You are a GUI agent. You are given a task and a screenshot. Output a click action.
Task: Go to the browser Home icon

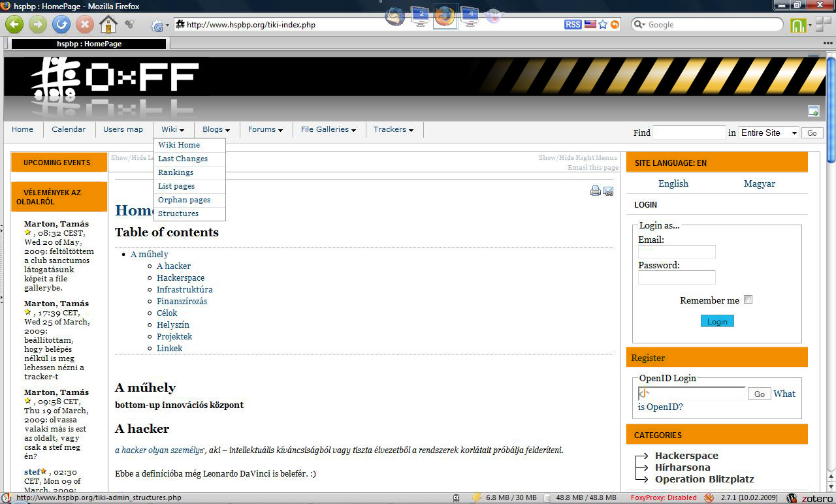[x=108, y=25]
